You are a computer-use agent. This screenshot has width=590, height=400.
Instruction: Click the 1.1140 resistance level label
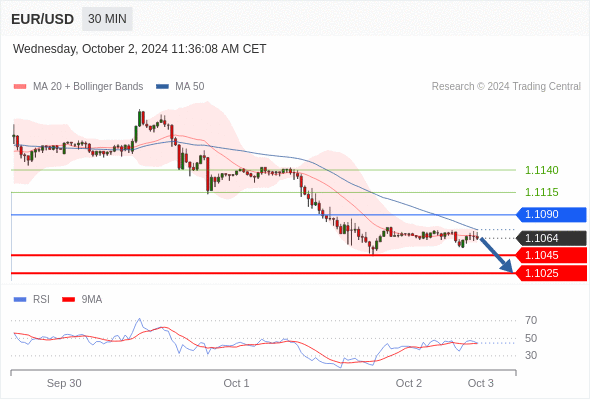coord(541,170)
